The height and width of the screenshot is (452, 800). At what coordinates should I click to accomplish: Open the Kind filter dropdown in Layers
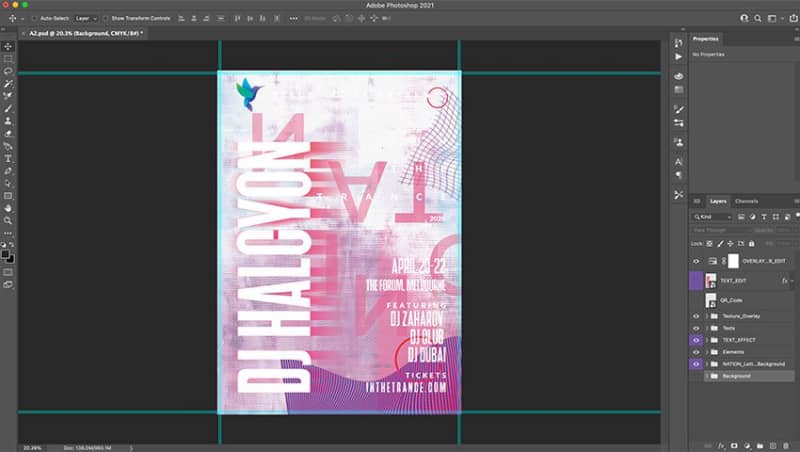point(712,217)
